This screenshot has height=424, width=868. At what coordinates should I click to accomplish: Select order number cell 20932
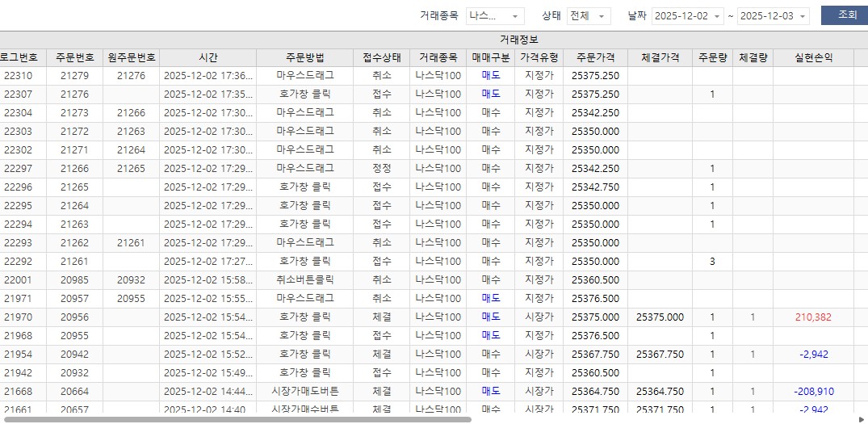point(75,372)
